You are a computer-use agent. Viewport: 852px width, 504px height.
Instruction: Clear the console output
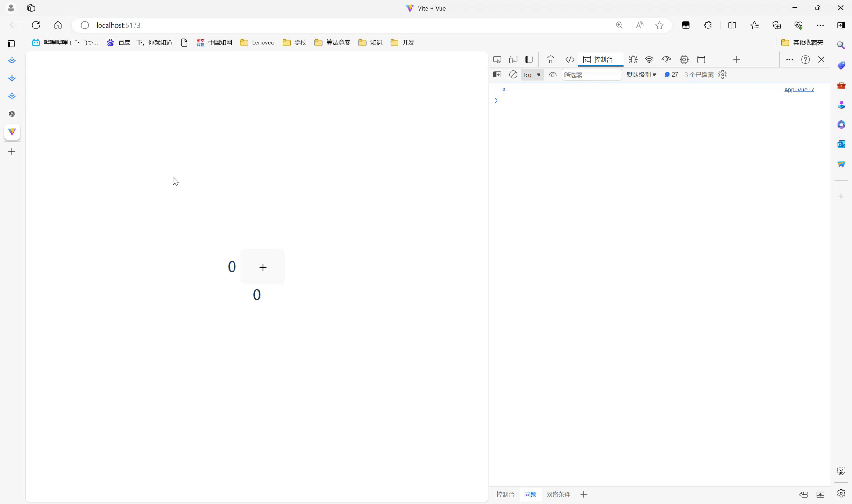point(513,75)
